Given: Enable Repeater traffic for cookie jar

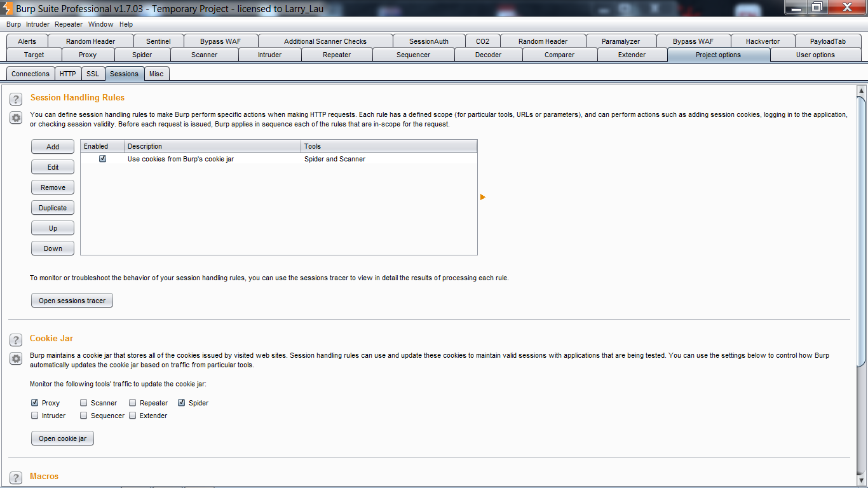Looking at the screenshot, I should [133, 403].
